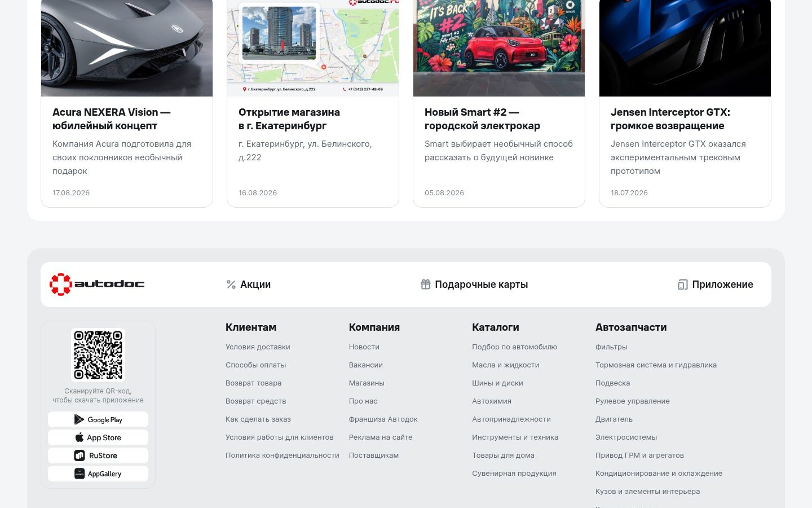Click the date 18.07.2026
The image size is (812, 508).
[629, 193]
